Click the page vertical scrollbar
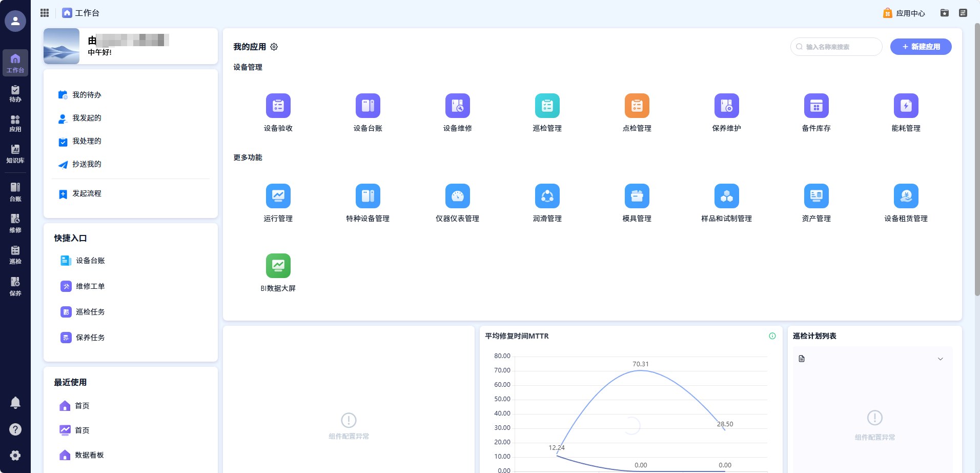The width and height of the screenshot is (980, 473). [x=977, y=159]
